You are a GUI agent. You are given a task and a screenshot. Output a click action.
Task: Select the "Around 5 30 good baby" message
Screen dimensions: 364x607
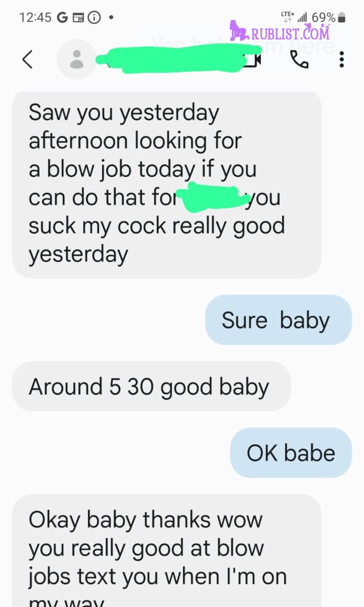[151, 387]
